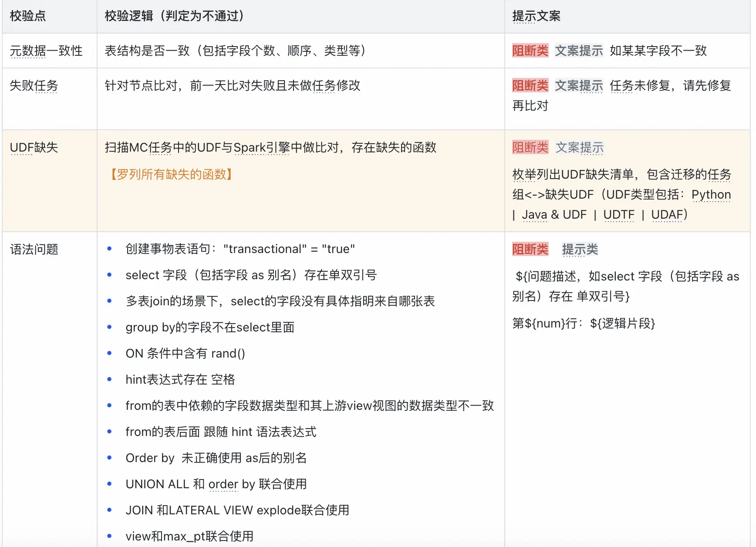Click text ${问题描述，如select 字段
The height and width of the screenshot is (547, 756).
click(589, 277)
